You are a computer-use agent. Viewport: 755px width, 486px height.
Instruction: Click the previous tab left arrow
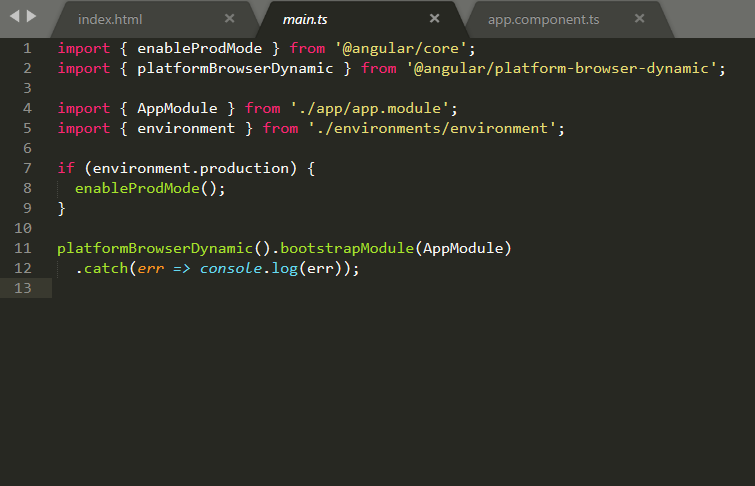(14, 16)
